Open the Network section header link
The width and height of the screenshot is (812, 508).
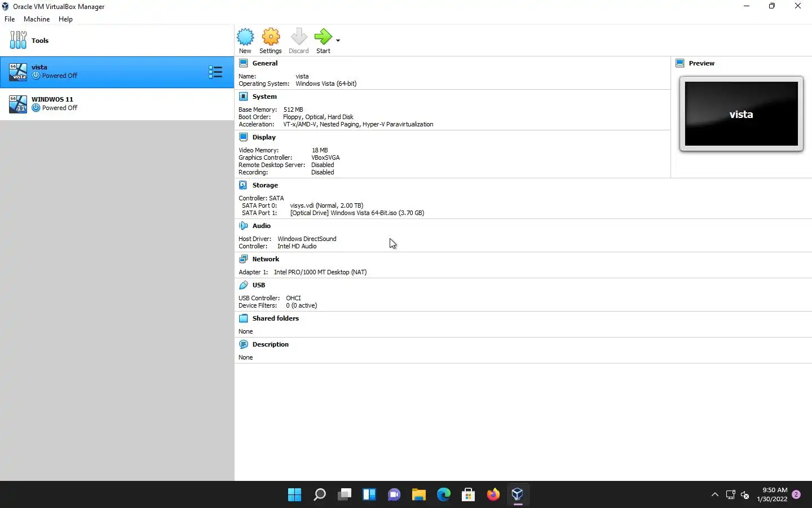tap(266, 259)
